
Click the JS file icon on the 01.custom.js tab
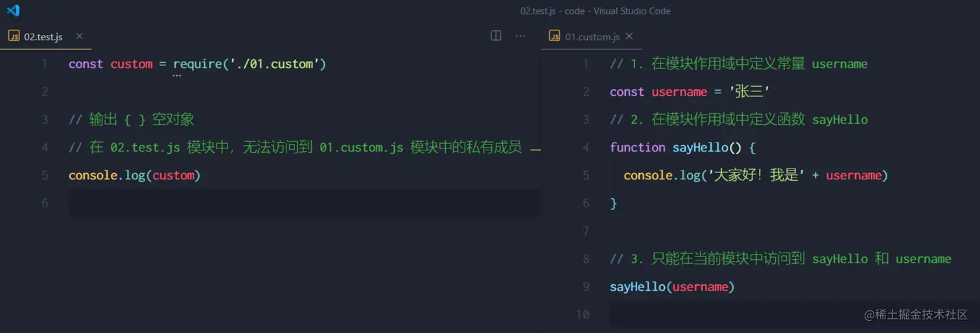[x=554, y=36]
